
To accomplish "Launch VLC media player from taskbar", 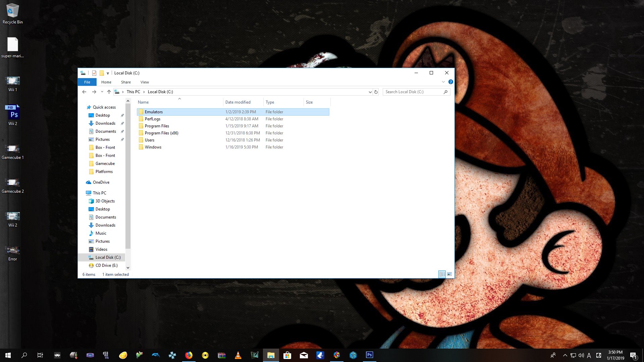I will coord(238,355).
